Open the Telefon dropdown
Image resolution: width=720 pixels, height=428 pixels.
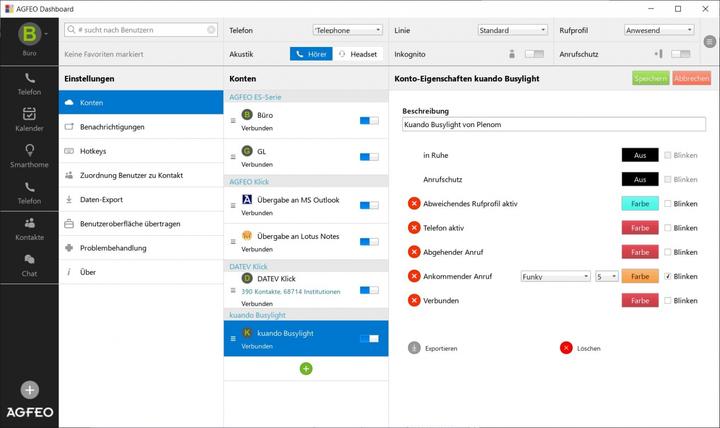[x=348, y=30]
